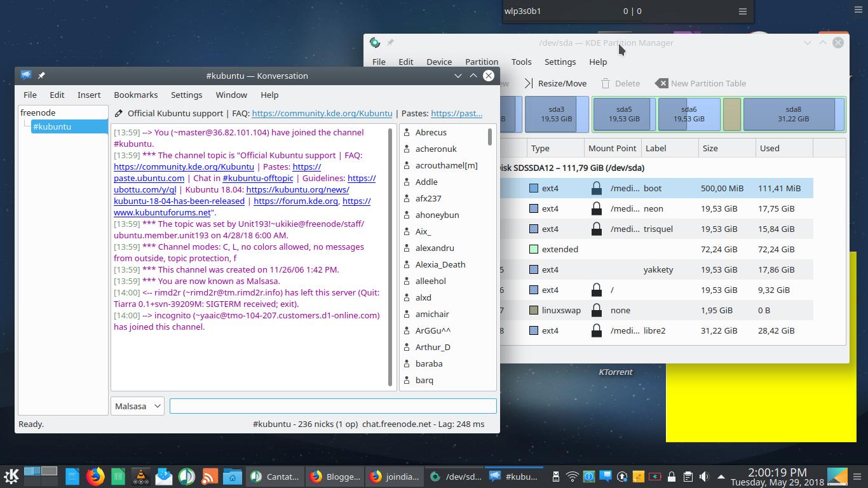
Task: Select Arthur_D in the nick list
Action: tap(433, 347)
